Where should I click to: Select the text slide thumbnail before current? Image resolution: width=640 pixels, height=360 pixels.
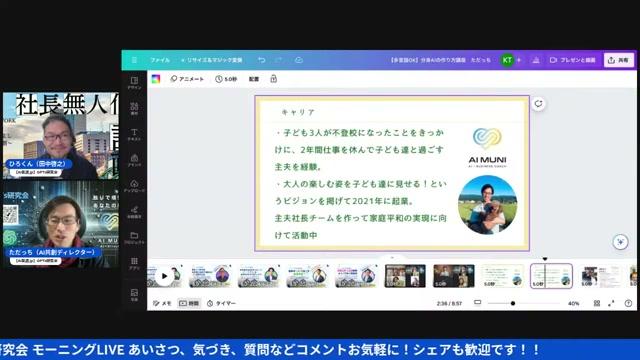(502, 276)
